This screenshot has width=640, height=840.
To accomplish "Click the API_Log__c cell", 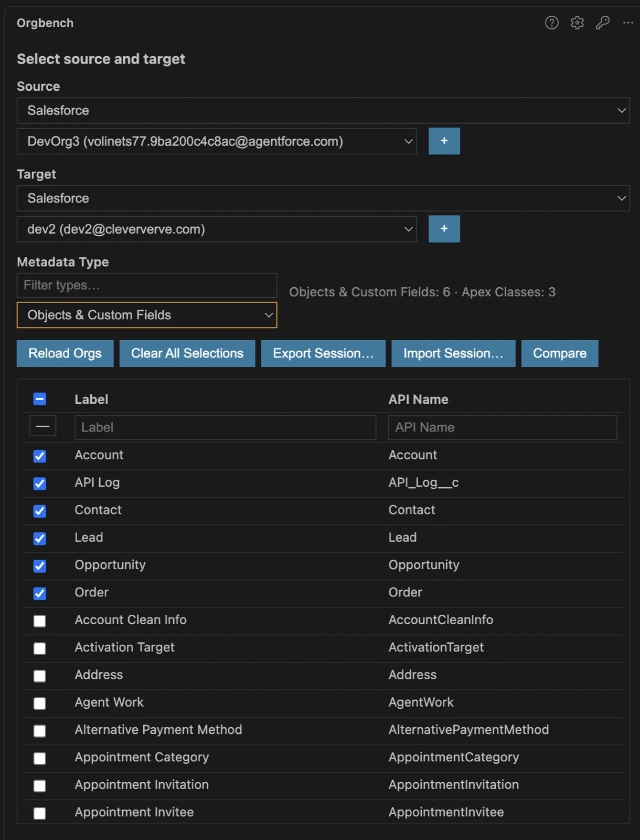I will point(423,482).
